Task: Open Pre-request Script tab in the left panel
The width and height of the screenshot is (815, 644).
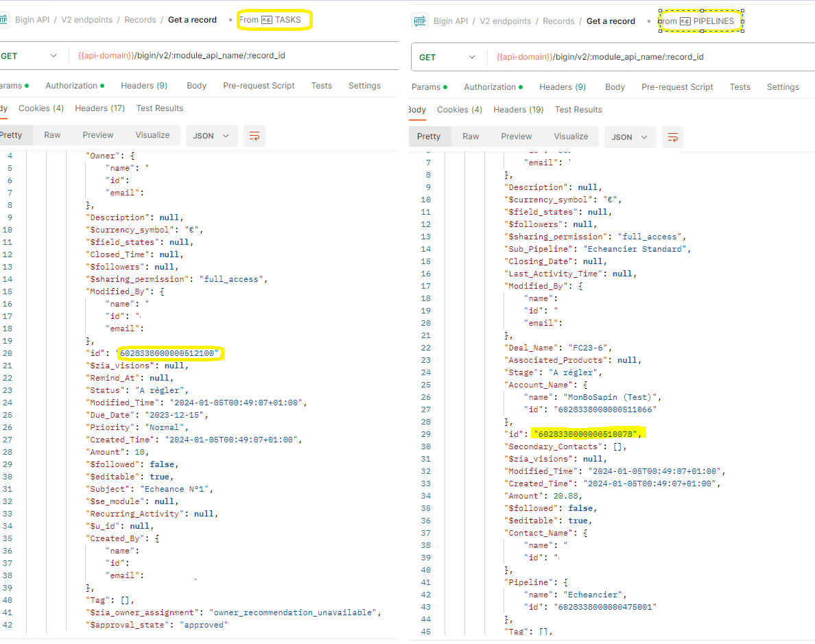Action: 259,86
